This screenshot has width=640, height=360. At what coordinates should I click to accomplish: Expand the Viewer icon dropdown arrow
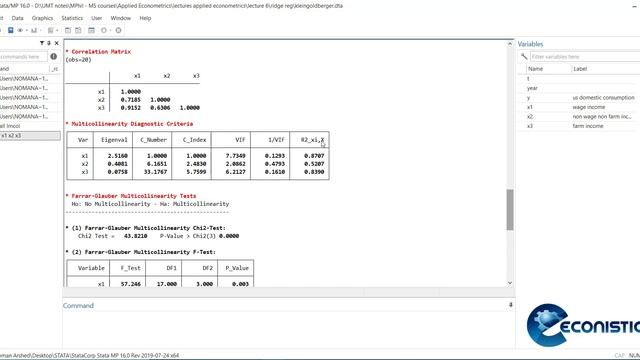(27, 30)
